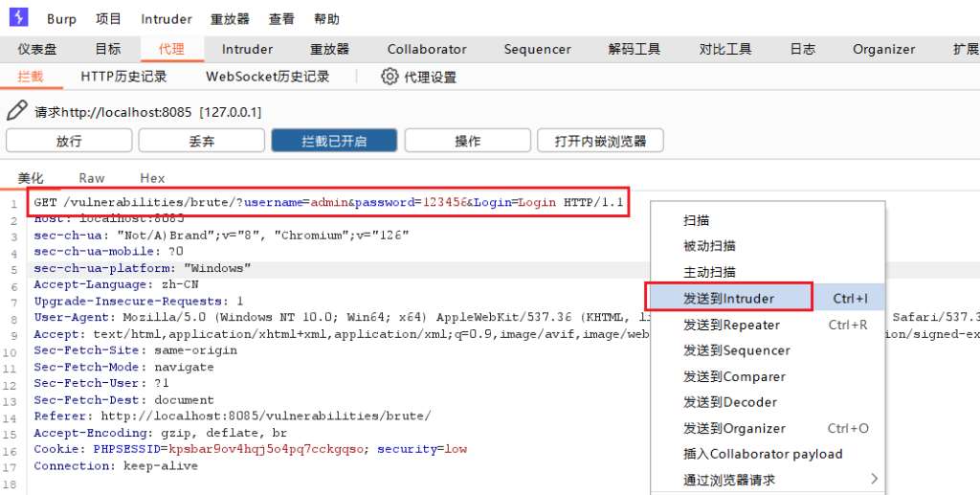Choose 发送到Repeater in context menu

[x=731, y=325]
